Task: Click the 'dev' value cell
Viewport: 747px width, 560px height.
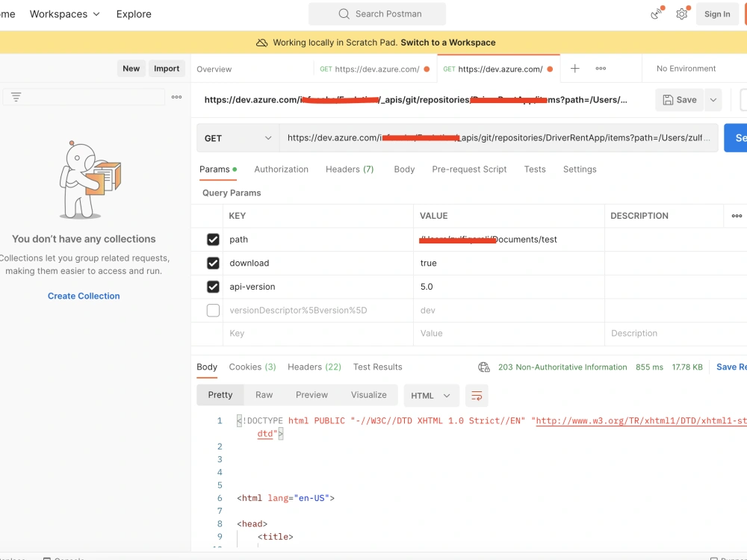Action: (509, 311)
